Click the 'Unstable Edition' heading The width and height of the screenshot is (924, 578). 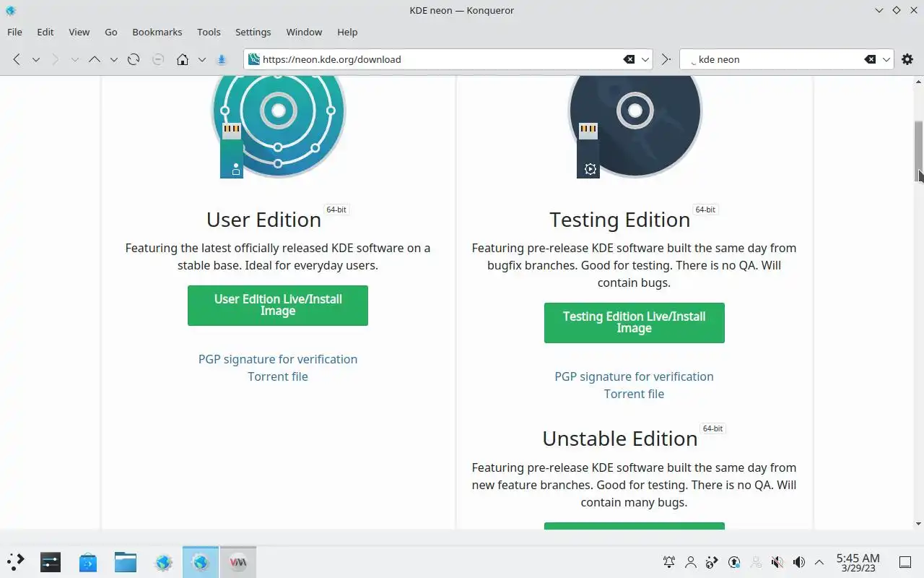(x=619, y=439)
